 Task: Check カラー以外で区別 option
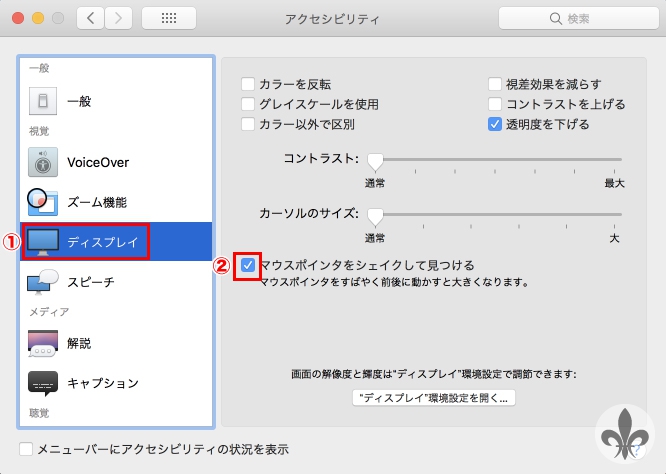click(248, 124)
